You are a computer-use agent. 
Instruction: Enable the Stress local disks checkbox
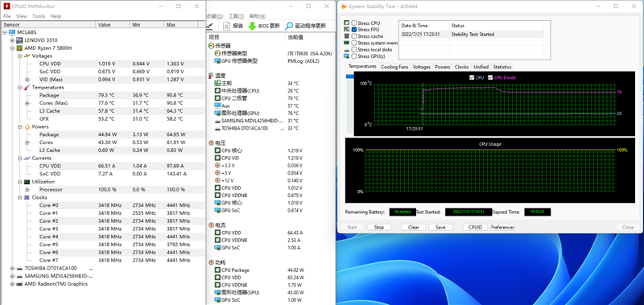click(x=354, y=50)
